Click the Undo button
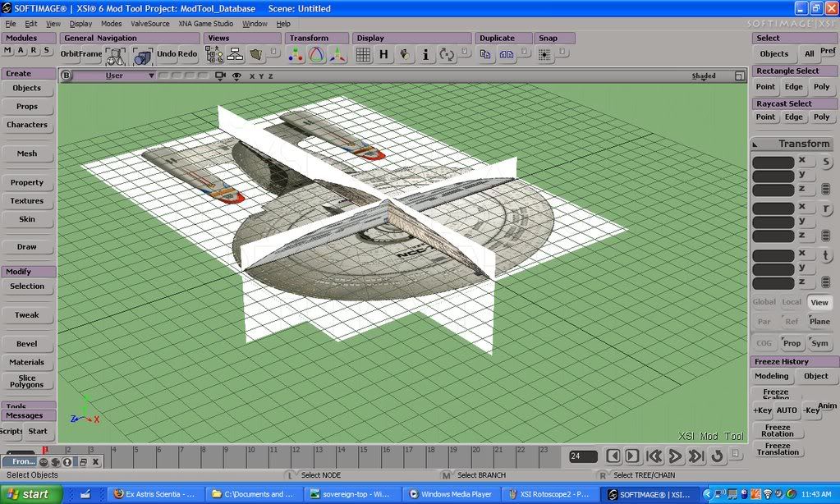Screen dimensions: 840x504 coord(167,54)
